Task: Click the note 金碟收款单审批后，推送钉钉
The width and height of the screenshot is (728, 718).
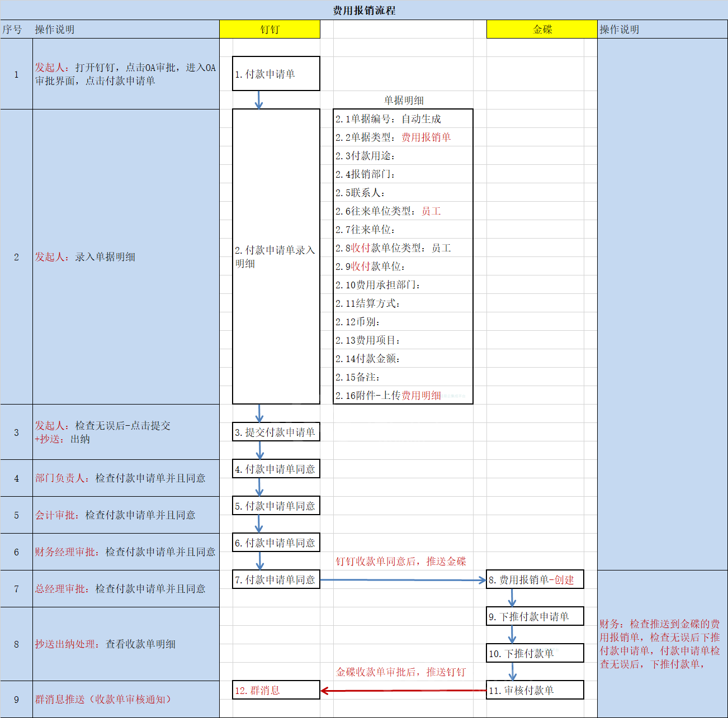Action: pos(401,672)
